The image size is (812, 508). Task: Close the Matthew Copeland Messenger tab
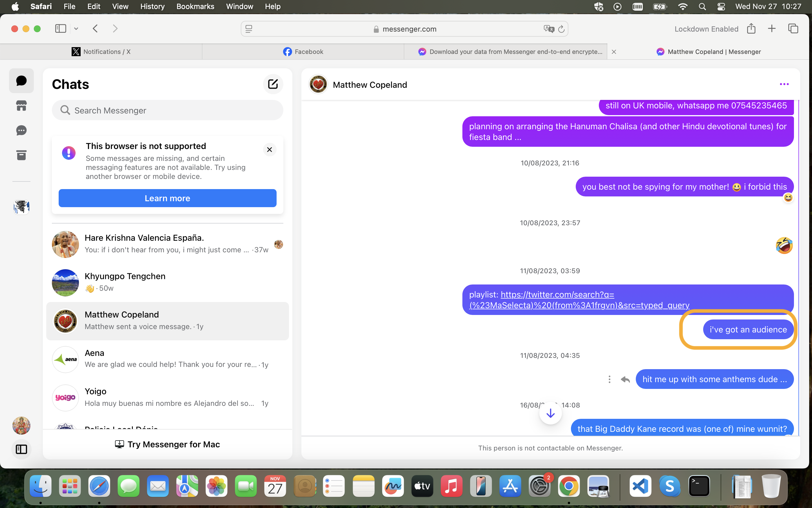click(614, 52)
